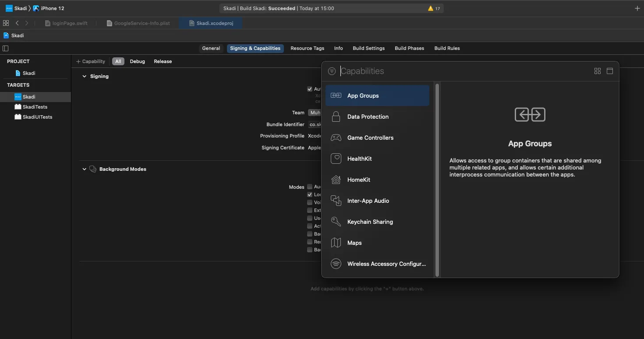Click the Maps capability icon
Viewport: 644px width, 339px height.
point(336,243)
